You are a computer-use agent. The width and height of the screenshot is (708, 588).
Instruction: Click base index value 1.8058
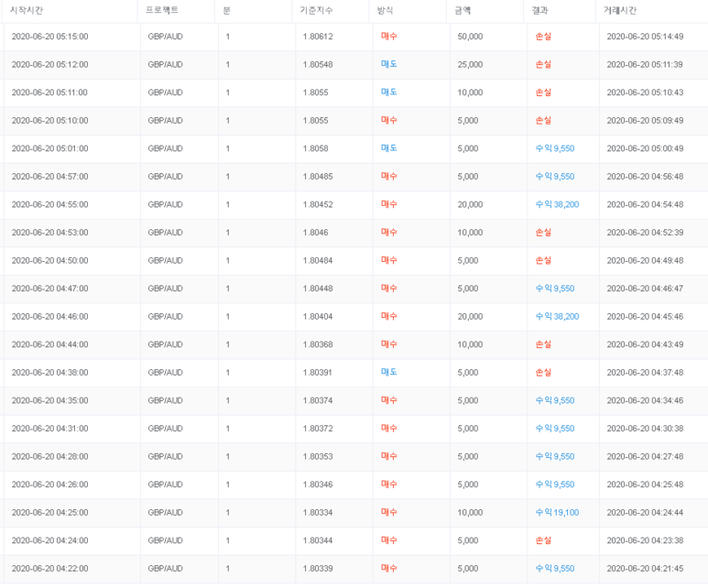[x=316, y=148]
